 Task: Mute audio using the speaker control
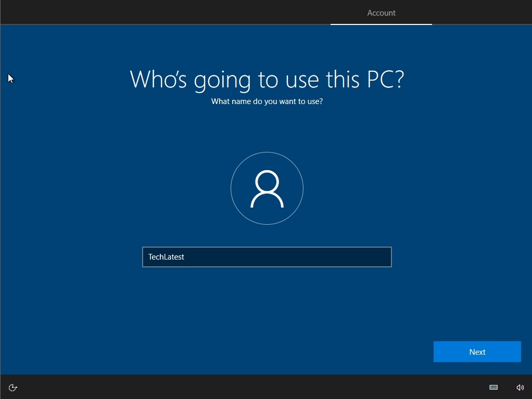[x=520, y=387]
